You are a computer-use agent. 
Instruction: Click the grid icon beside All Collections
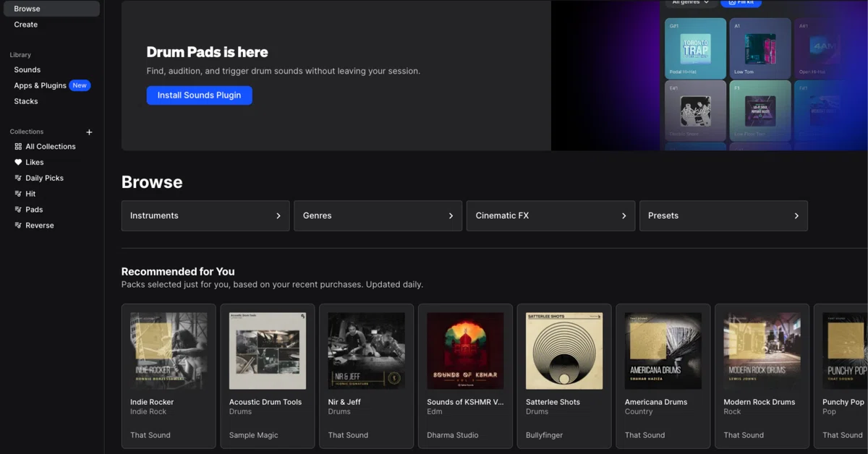(18, 147)
